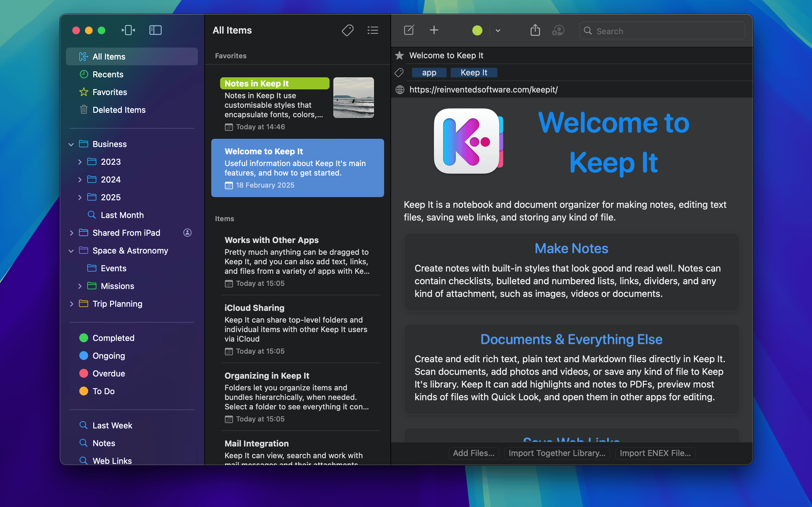Screen dimensions: 812x507
Task: Click the green label color swatch
Action: pos(477,30)
